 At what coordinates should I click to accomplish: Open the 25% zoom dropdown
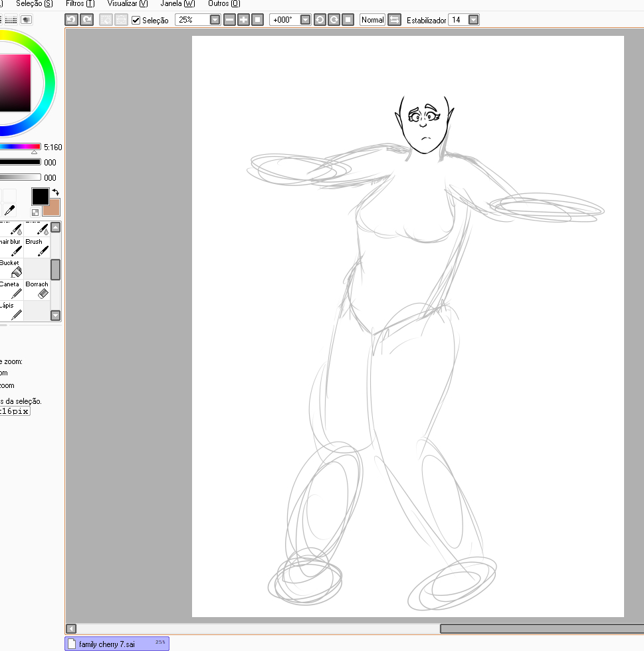[215, 20]
